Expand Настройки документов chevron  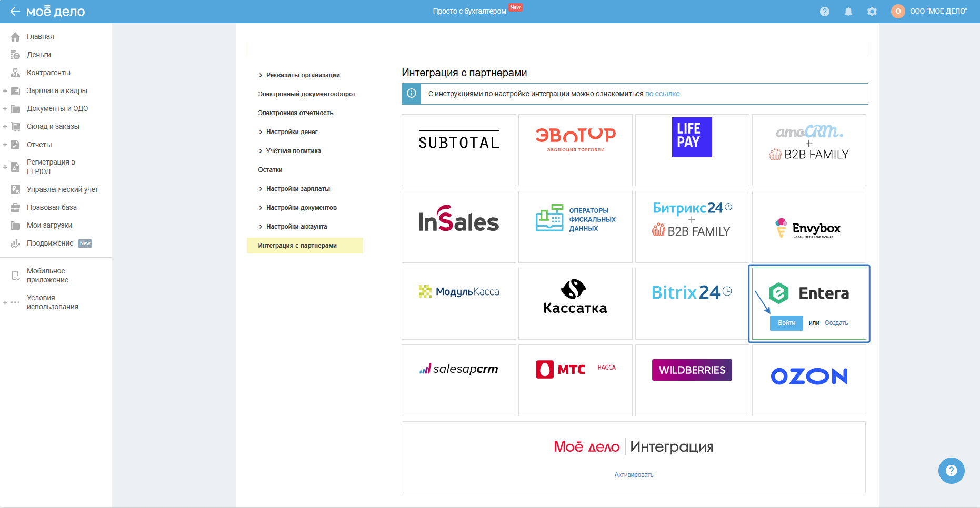pyautogui.click(x=261, y=208)
